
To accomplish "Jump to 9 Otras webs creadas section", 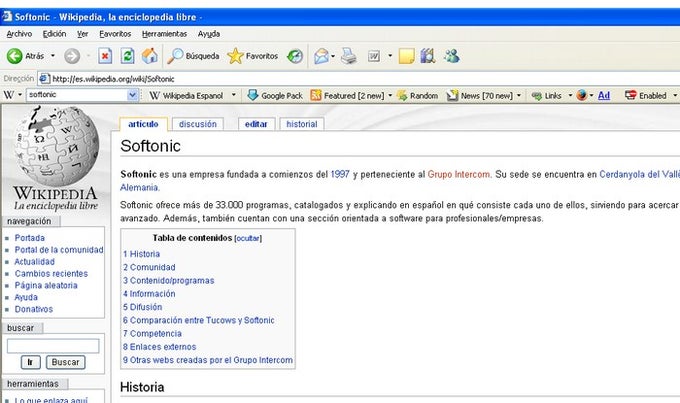I will point(208,360).
